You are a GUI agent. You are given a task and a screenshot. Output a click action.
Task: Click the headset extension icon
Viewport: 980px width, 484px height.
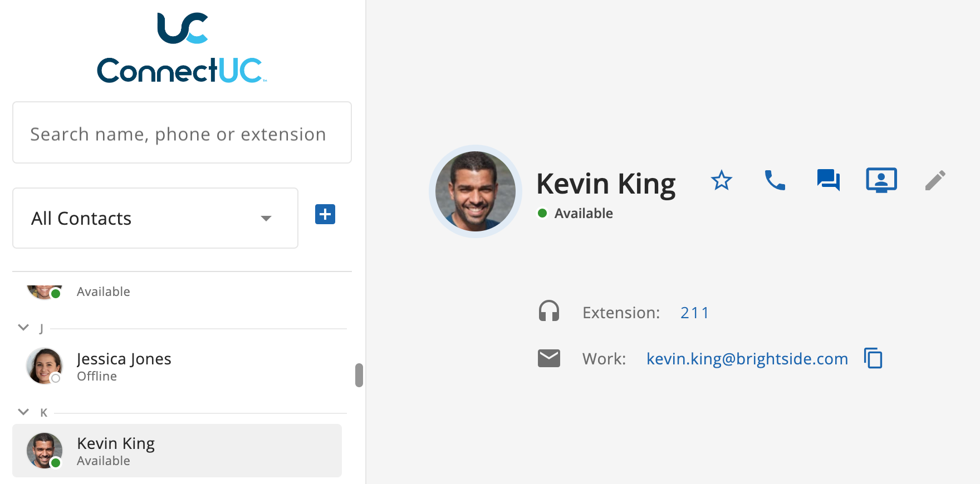549,311
